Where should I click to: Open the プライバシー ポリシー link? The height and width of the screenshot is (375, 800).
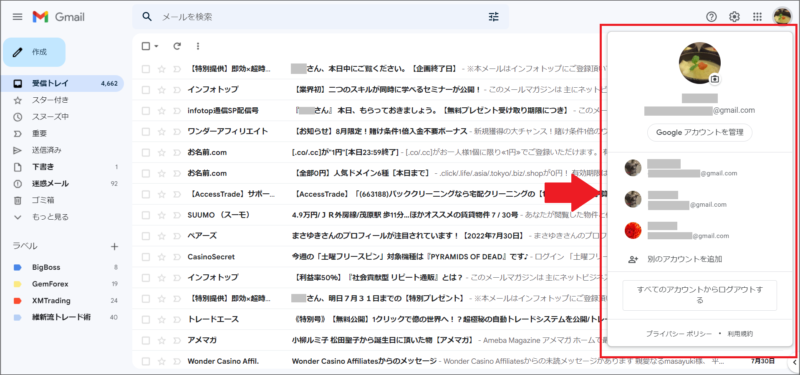[679, 334]
